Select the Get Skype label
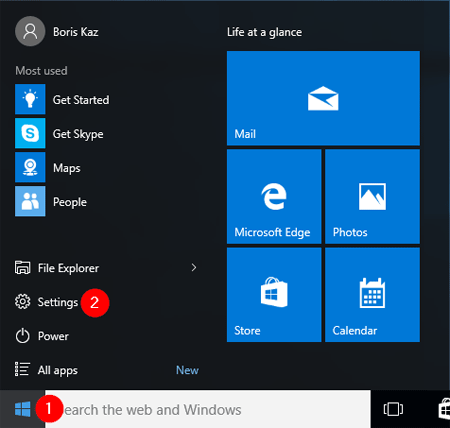Viewport: 450px width, 428px height. [x=78, y=134]
